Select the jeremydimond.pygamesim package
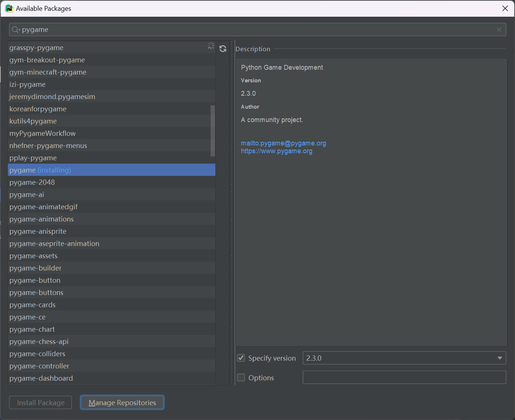The height and width of the screenshot is (420, 515). click(x=112, y=96)
